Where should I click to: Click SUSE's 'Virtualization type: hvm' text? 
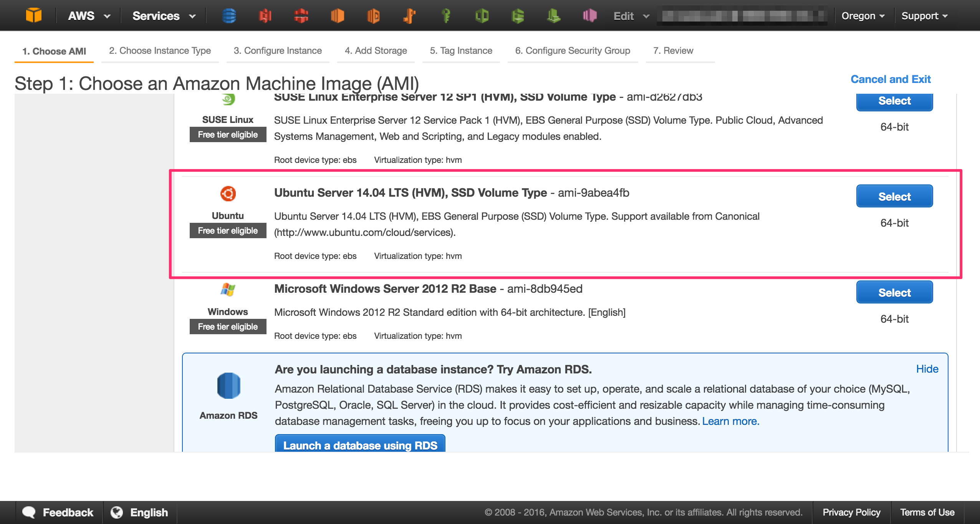(418, 160)
